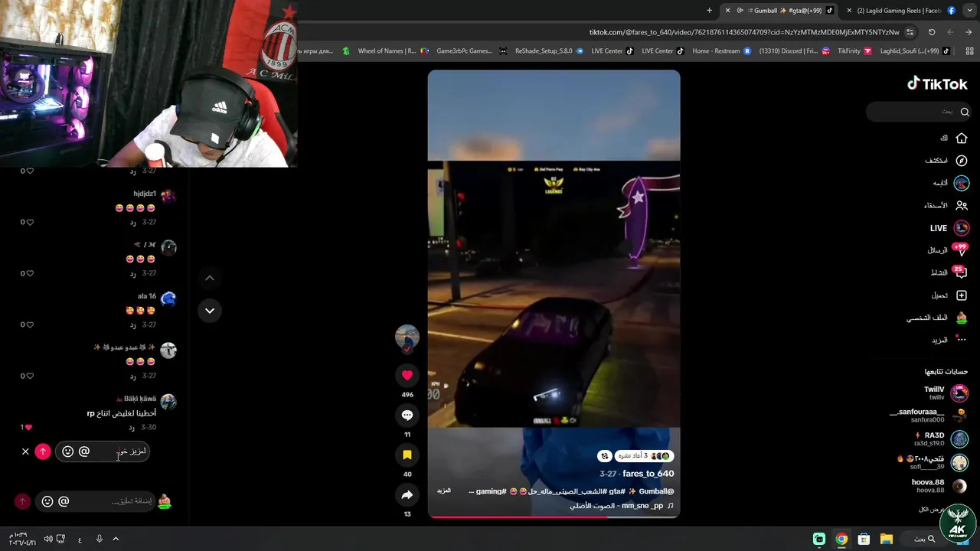Like the comment by hjdjdz1

tap(30, 222)
